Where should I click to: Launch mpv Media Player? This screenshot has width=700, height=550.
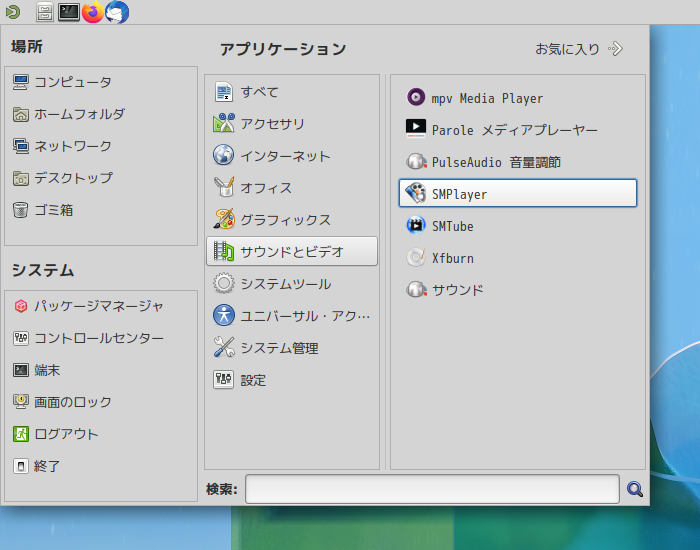click(x=518, y=98)
